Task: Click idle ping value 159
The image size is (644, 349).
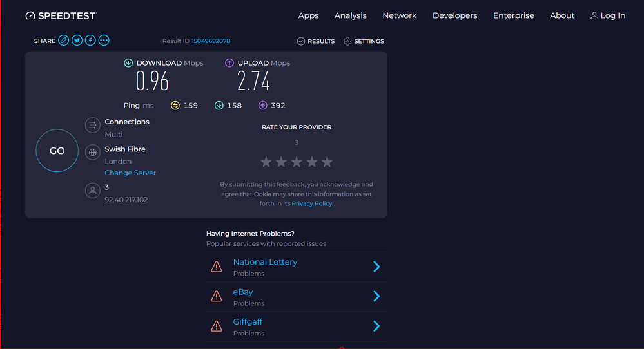Action: [191, 106]
